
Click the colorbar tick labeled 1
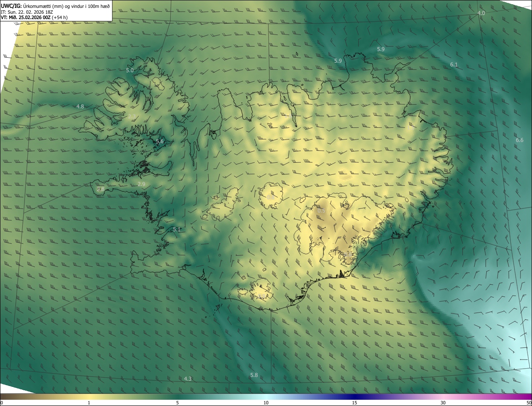tap(89, 403)
